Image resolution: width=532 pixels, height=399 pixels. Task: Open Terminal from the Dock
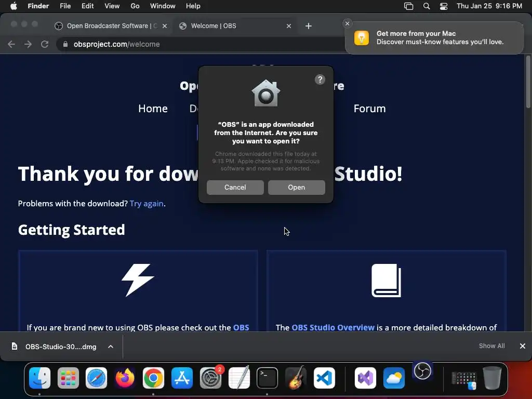[x=267, y=378]
